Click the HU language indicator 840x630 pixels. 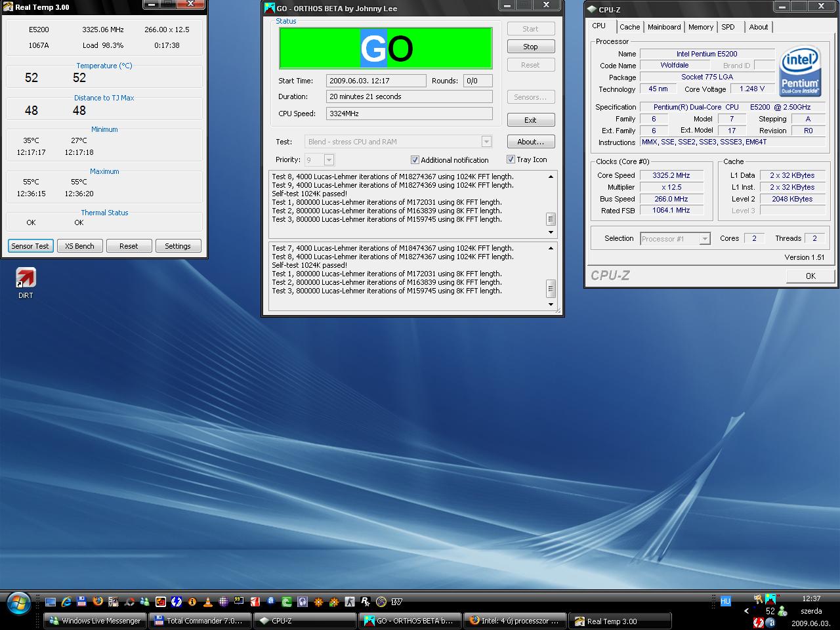725,601
